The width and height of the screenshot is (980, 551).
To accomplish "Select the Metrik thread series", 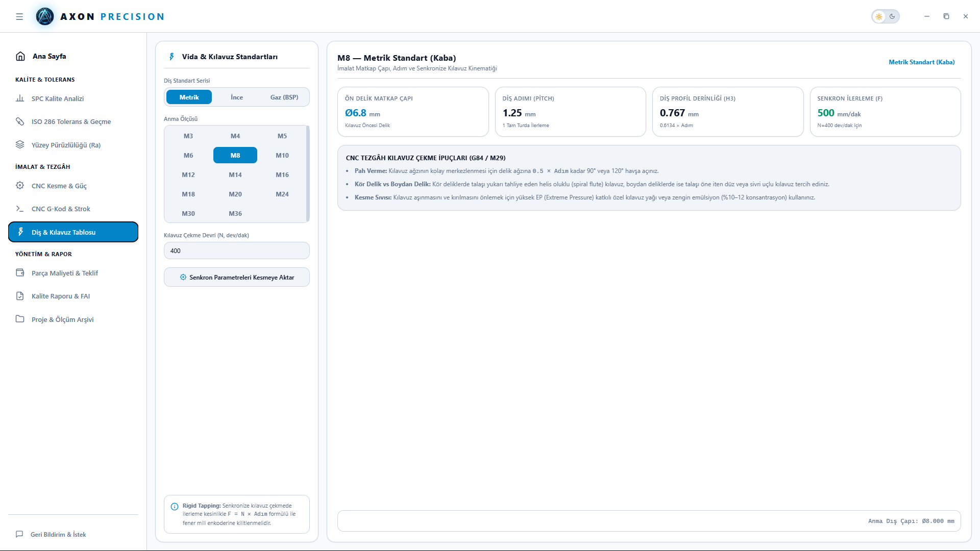I will (189, 97).
